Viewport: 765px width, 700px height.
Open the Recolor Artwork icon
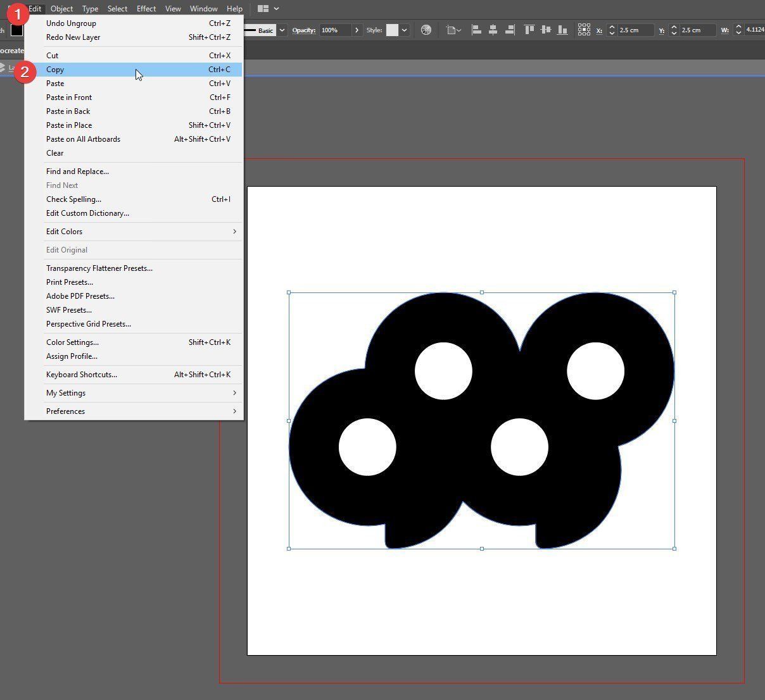click(x=427, y=30)
